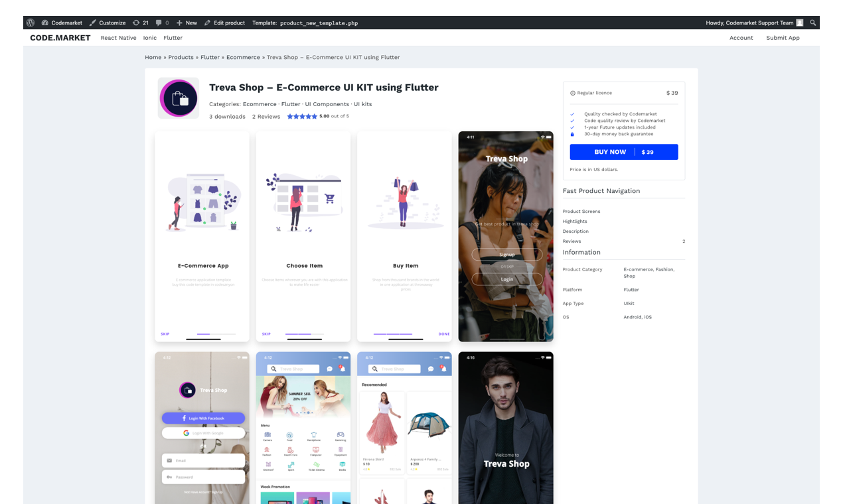Open React Native in site navigation

(x=118, y=38)
